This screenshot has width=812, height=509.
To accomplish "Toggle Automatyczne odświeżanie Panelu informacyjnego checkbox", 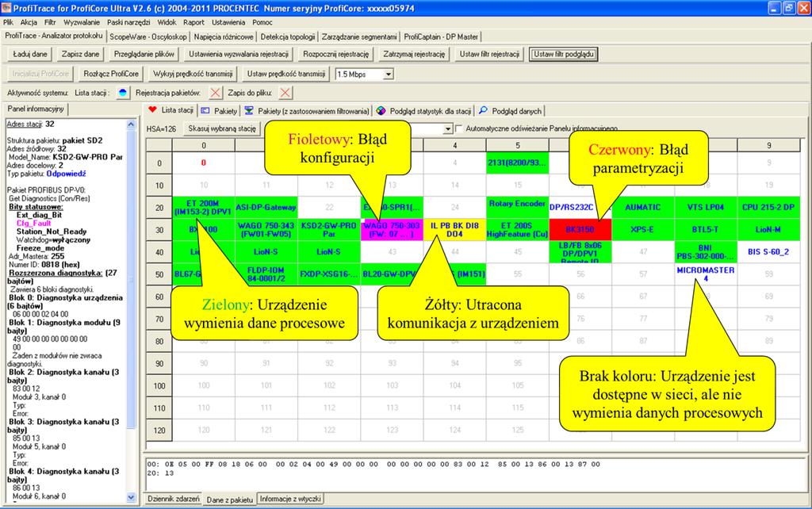I will [x=458, y=128].
